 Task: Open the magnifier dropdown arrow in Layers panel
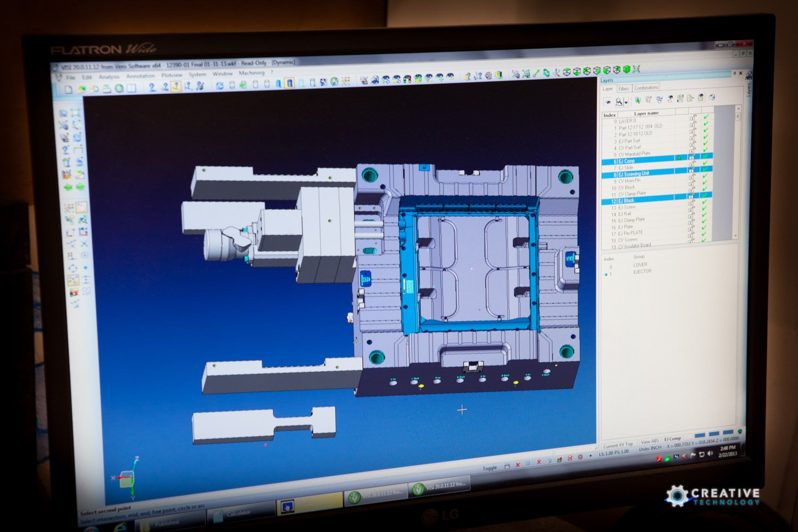pyautogui.click(x=626, y=102)
